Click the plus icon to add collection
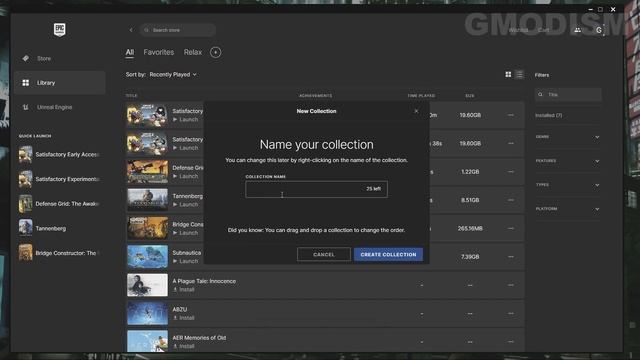The width and height of the screenshot is (640, 360). tap(216, 52)
